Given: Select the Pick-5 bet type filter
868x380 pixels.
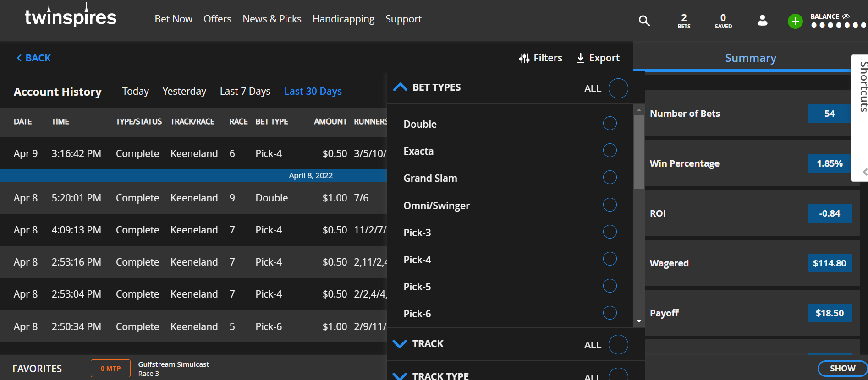Looking at the screenshot, I should point(610,286).
